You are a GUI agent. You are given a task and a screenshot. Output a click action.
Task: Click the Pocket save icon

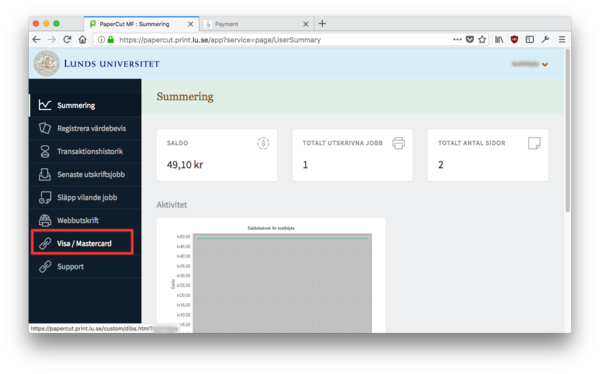470,39
